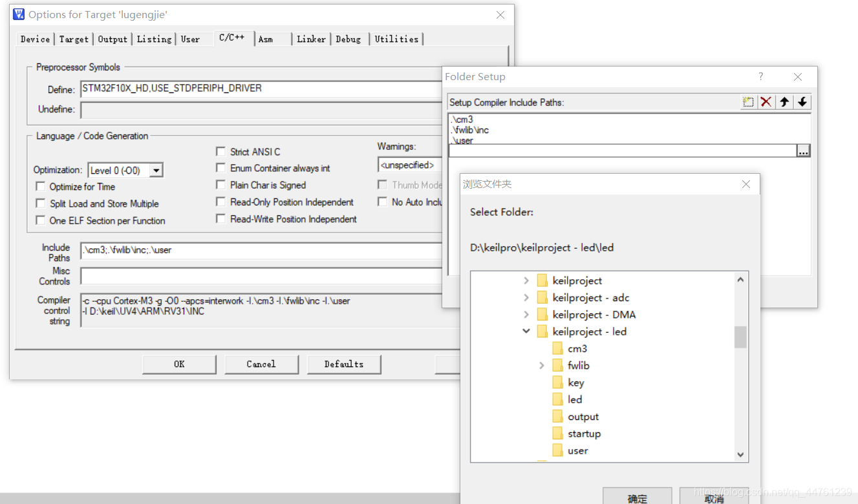Close the browse folder dialog
The width and height of the screenshot is (858, 504).
click(746, 184)
